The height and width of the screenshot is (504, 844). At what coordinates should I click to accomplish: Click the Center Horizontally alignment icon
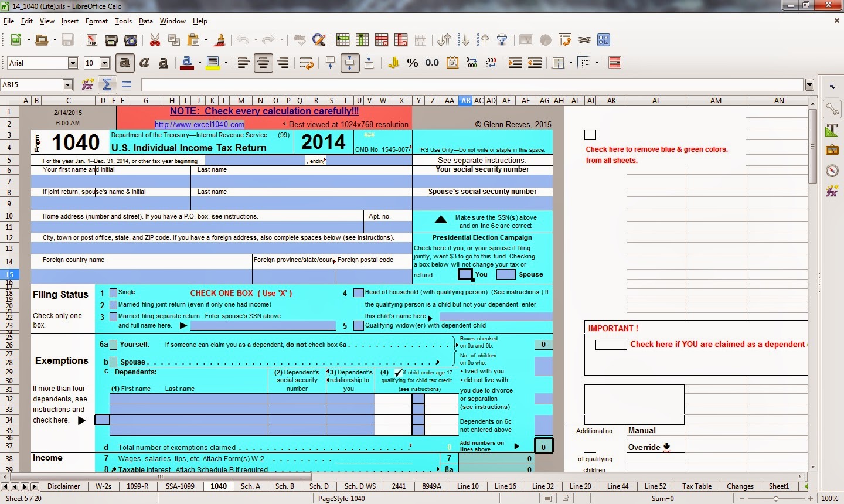[x=263, y=63]
